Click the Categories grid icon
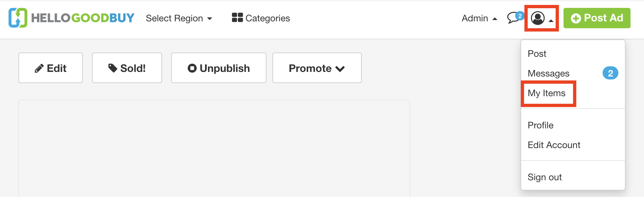644x197 pixels. click(x=237, y=17)
